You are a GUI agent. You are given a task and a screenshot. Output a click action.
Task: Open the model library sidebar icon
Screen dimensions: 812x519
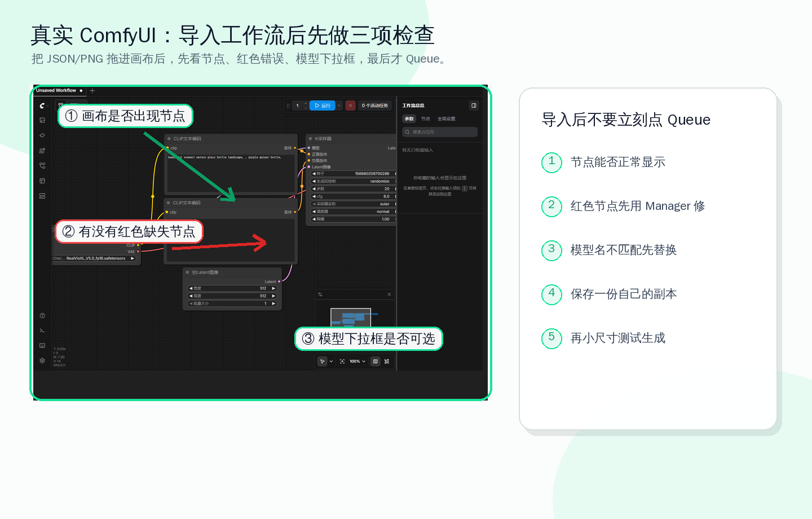[x=42, y=151]
